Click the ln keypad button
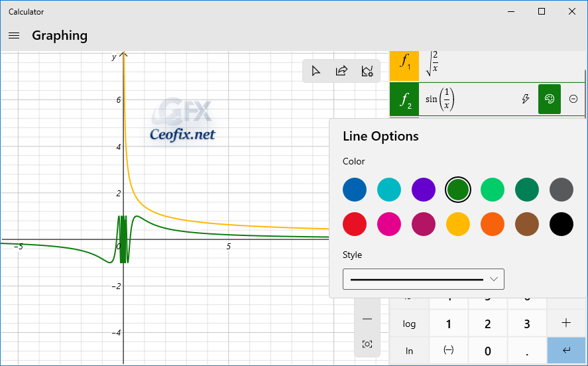588x366 pixels. (409, 351)
